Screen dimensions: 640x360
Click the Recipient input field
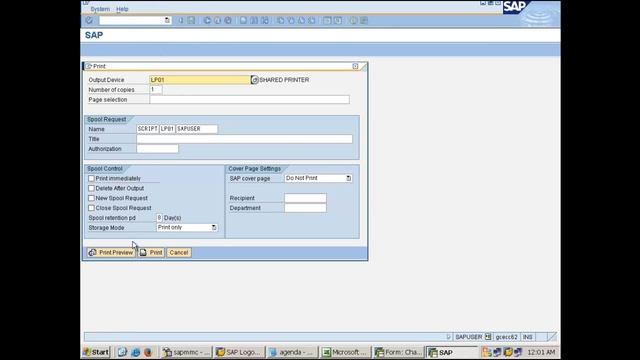[x=305, y=198]
